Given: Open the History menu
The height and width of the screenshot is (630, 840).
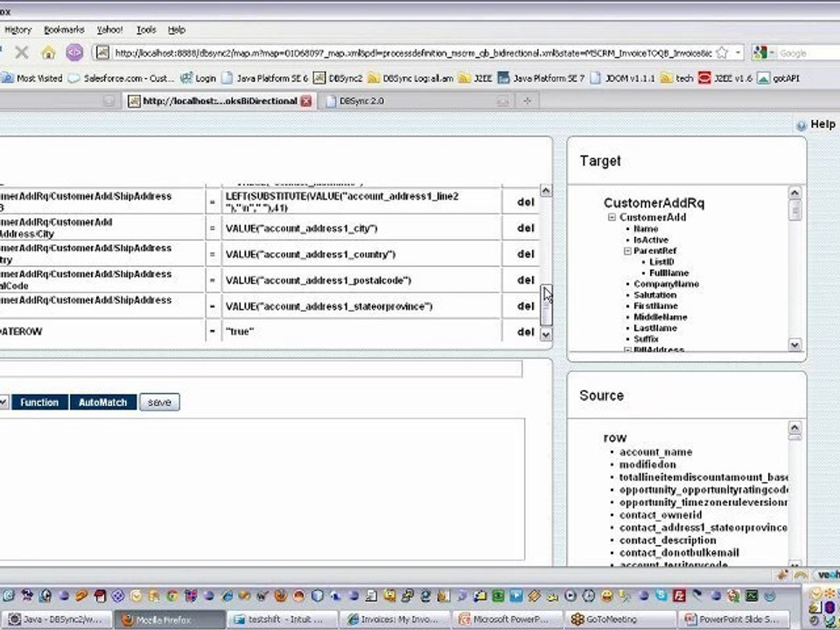Looking at the screenshot, I should coord(17,30).
